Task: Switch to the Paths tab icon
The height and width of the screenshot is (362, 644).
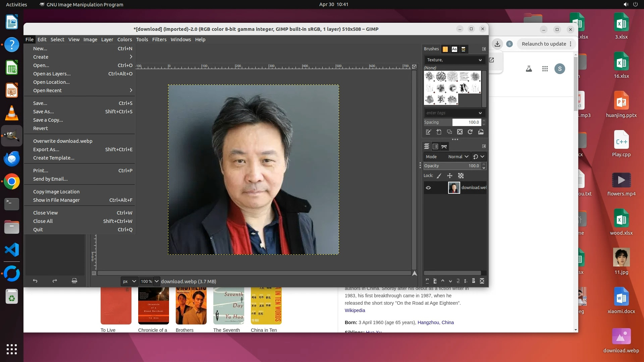Action: tap(444, 146)
